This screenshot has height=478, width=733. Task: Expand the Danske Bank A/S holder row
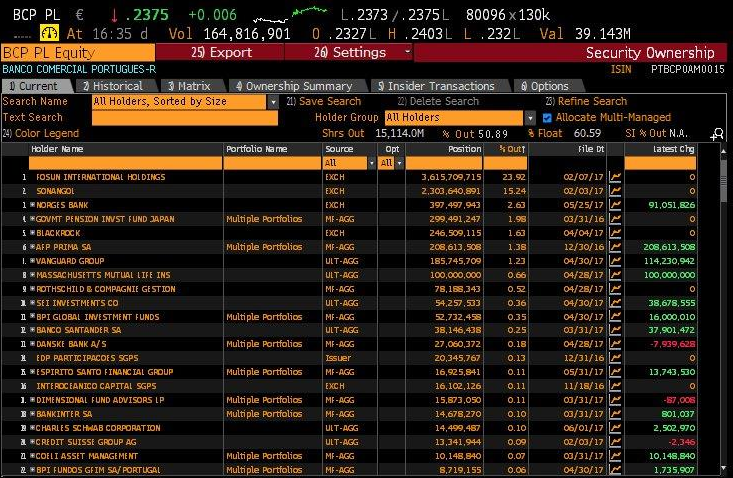click(33, 344)
